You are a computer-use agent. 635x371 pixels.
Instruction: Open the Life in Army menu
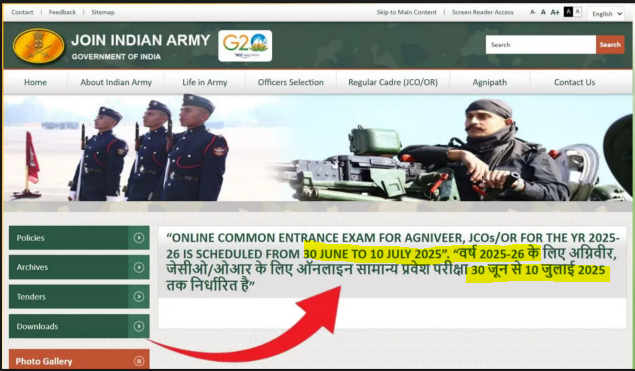pos(205,82)
